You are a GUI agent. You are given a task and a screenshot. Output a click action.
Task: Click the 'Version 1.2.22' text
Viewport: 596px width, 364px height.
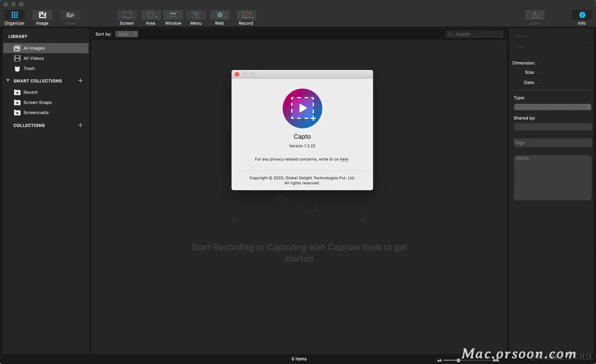[x=302, y=146]
